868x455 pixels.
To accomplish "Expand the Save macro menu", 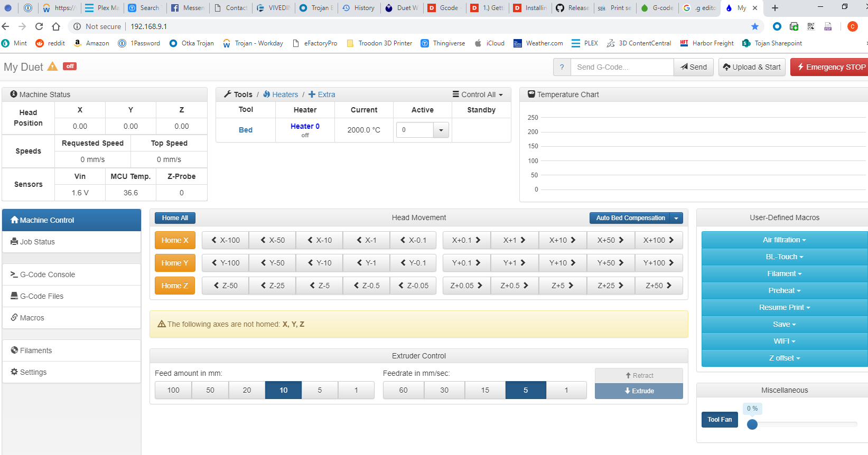I will (x=785, y=324).
